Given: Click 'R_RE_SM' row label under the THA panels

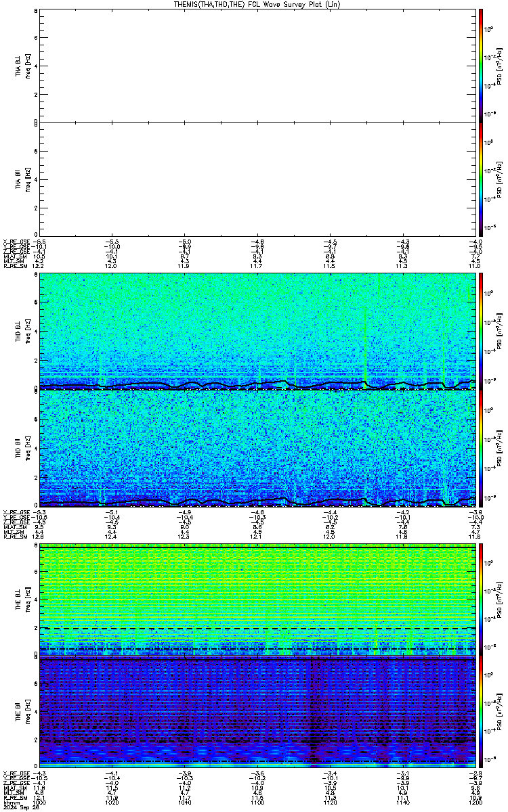Looking at the screenshot, I should [x=15, y=267].
